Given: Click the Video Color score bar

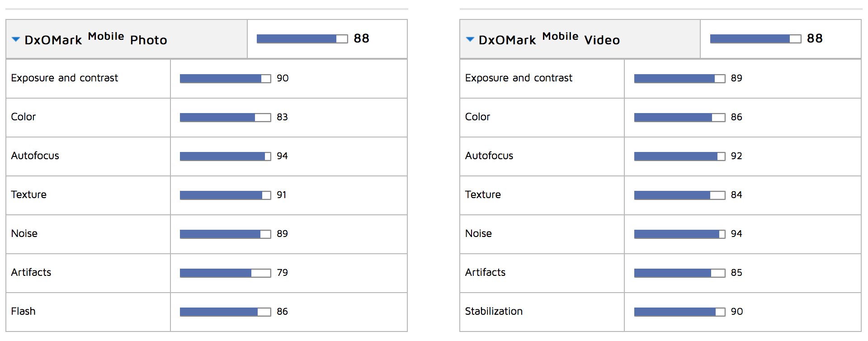Looking at the screenshot, I should click(679, 118).
